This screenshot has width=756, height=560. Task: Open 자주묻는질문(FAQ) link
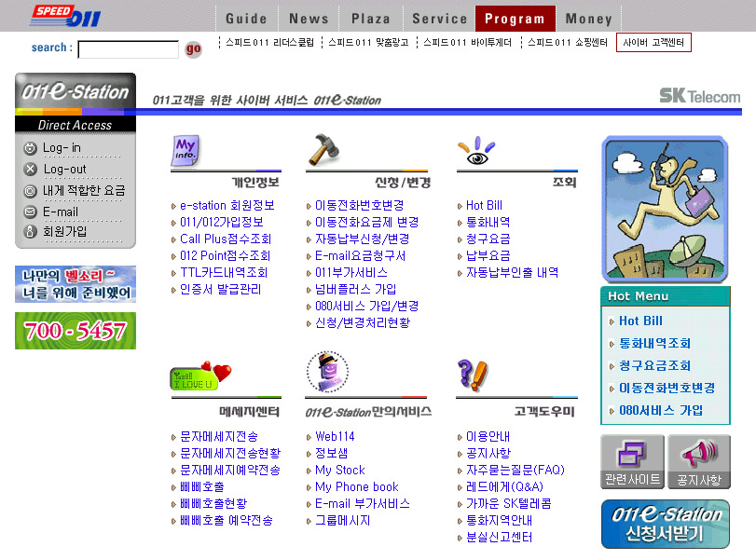[515, 470]
